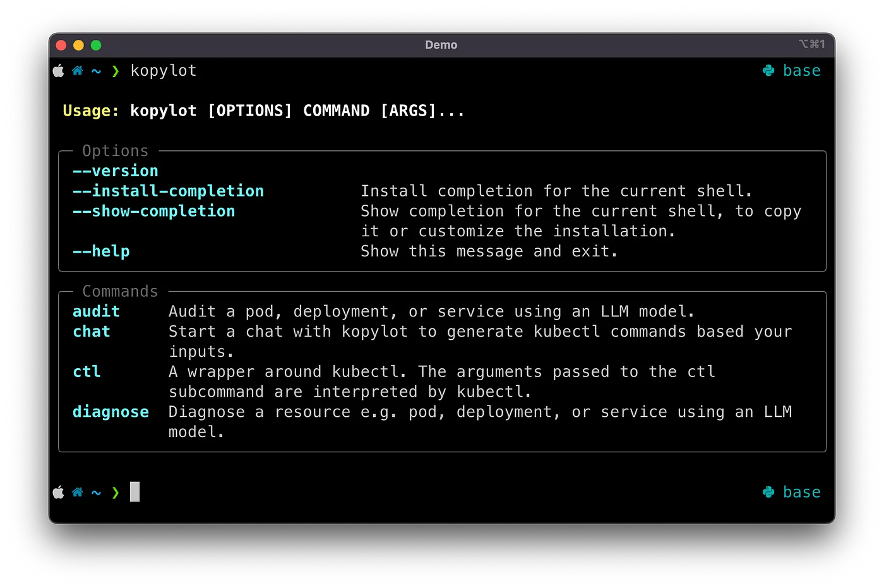Click the 'chat' command name
884x588 pixels.
point(92,332)
